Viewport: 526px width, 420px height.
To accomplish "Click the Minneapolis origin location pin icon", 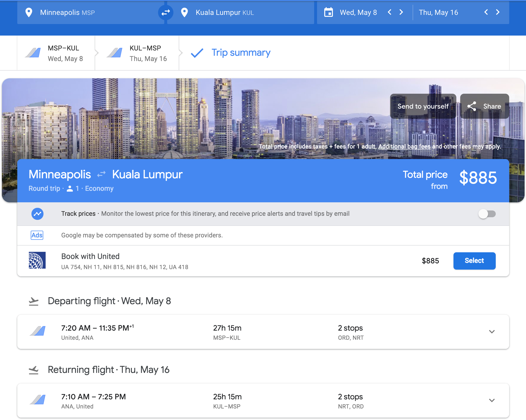I will [29, 12].
